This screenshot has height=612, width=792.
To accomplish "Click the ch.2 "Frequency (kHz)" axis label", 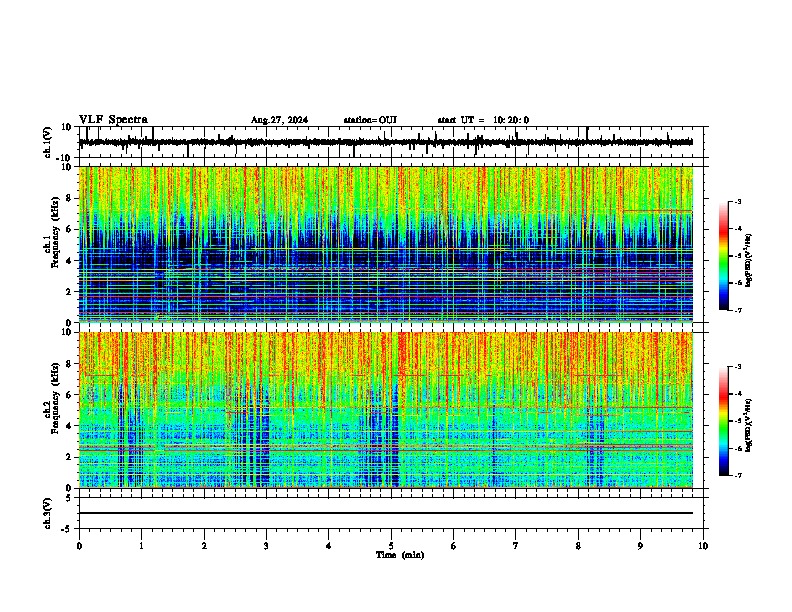I will pyautogui.click(x=55, y=398).
